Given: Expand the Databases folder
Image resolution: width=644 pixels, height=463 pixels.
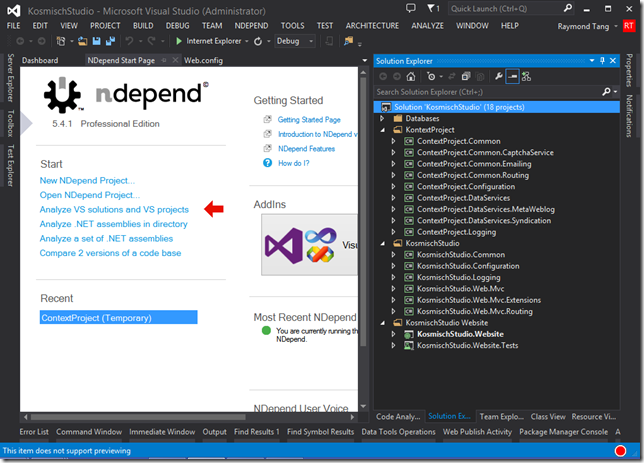Looking at the screenshot, I should pos(382,118).
